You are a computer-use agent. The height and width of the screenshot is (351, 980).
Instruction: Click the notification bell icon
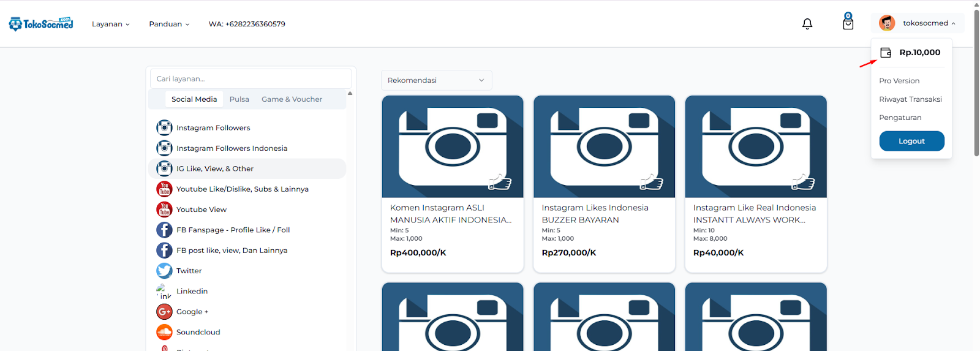click(x=807, y=24)
